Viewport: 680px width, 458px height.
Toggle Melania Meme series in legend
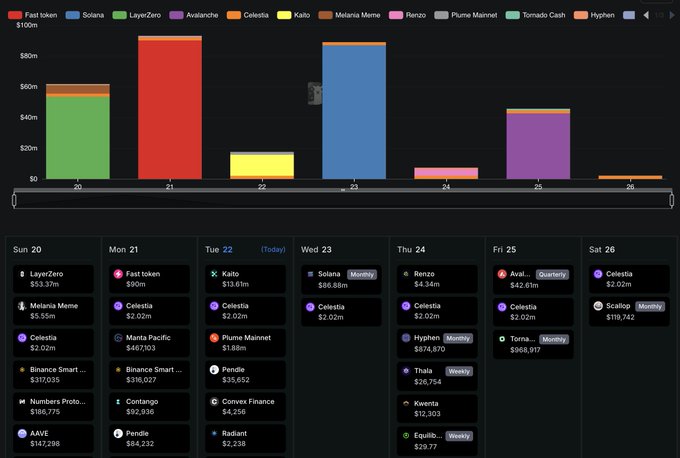point(349,15)
